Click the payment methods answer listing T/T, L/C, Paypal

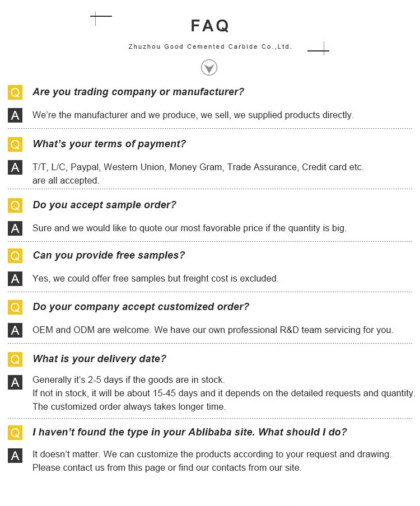(198, 167)
